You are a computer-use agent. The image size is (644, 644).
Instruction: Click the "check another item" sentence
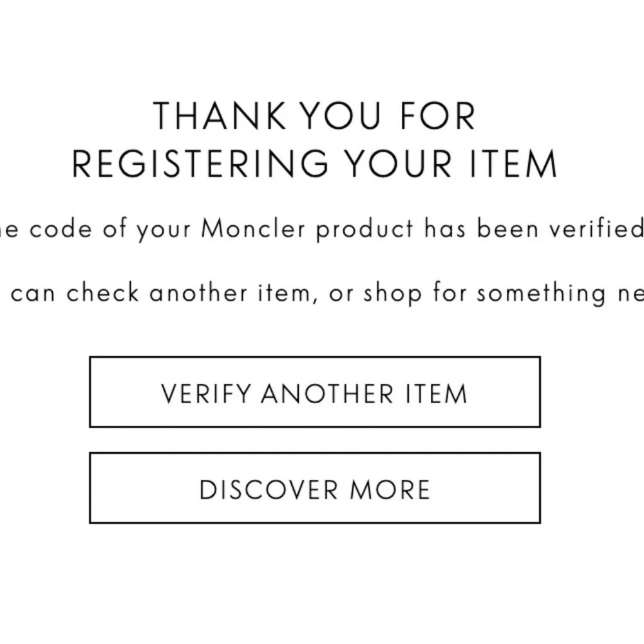(322, 294)
